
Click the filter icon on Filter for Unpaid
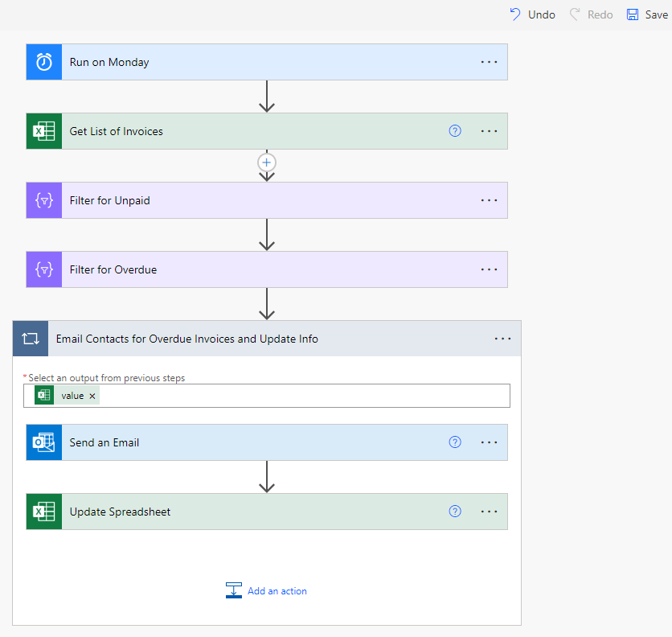[x=44, y=200]
